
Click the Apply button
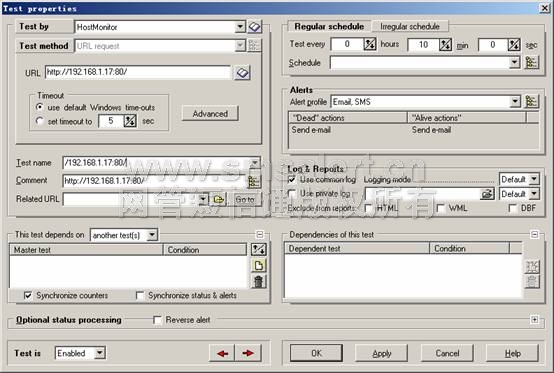(382, 353)
